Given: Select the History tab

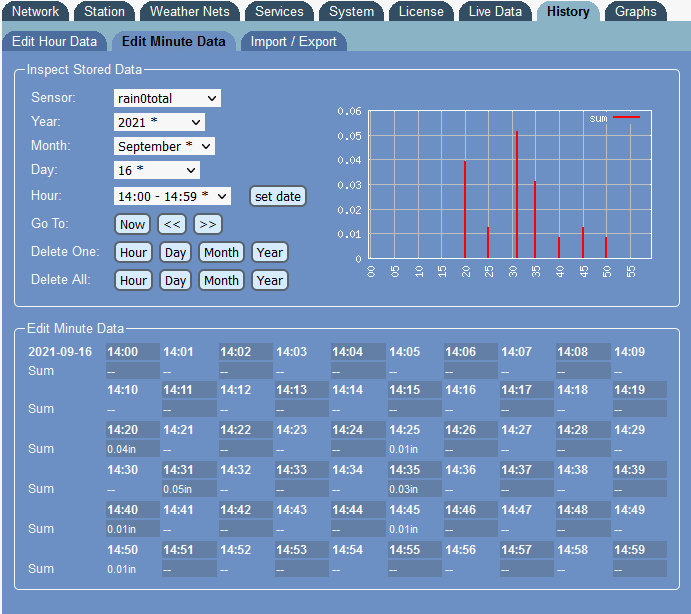Looking at the screenshot, I should [568, 11].
